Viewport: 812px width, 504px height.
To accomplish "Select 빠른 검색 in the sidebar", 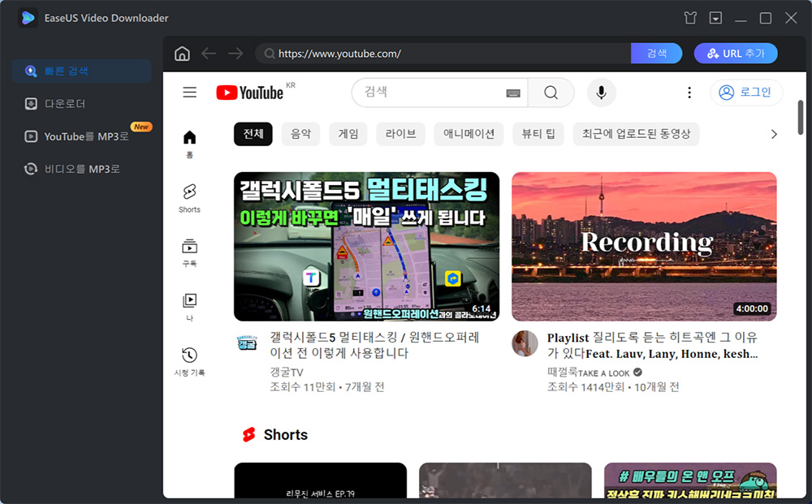I will (x=81, y=71).
